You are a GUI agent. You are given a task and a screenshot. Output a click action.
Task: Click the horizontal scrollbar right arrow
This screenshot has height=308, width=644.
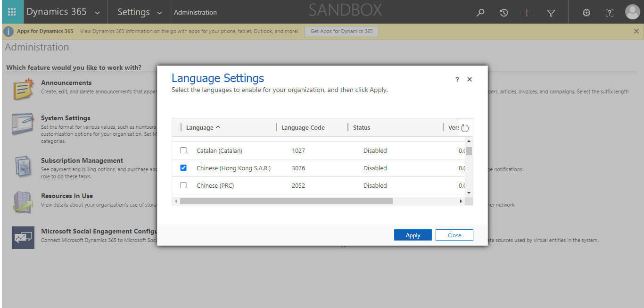461,201
